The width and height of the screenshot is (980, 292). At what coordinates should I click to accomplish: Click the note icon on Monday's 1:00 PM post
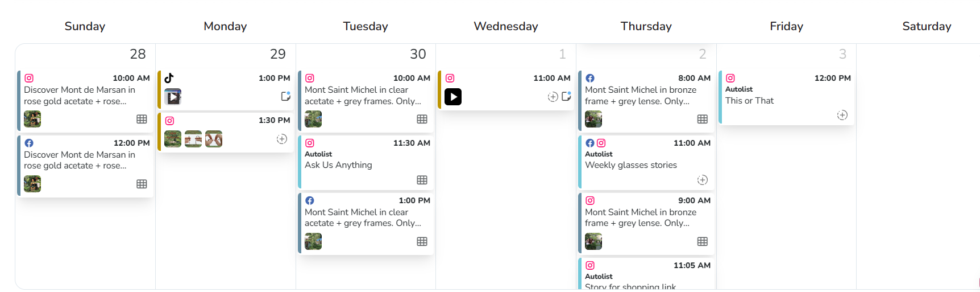[x=286, y=96]
